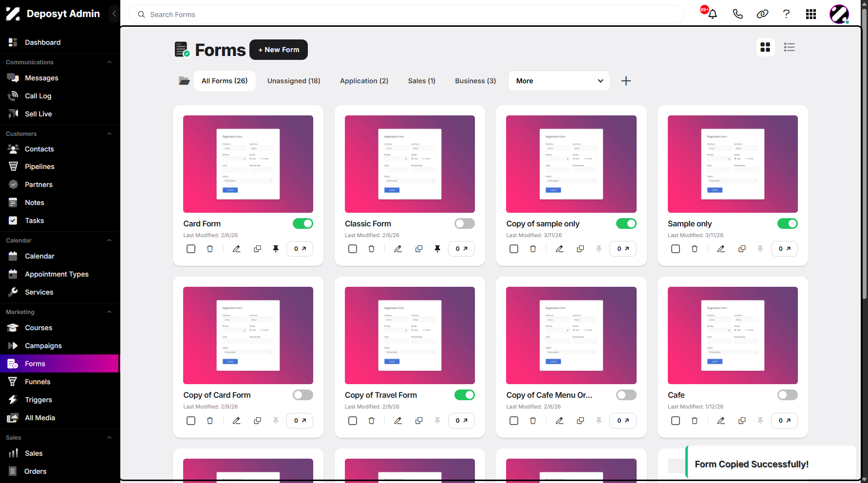Open the link chain icon in header
The image size is (868, 483).
coord(762,14)
